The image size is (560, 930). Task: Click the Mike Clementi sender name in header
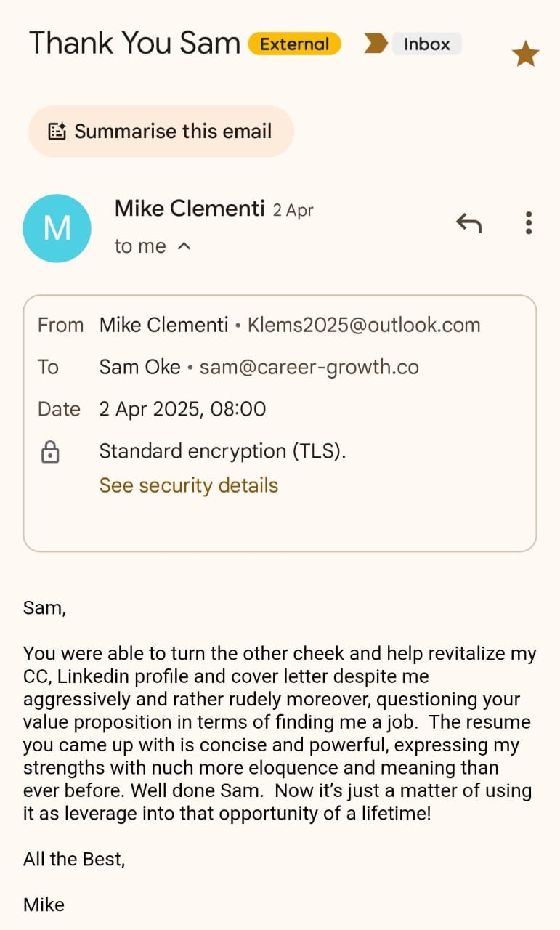pyautogui.click(x=190, y=209)
